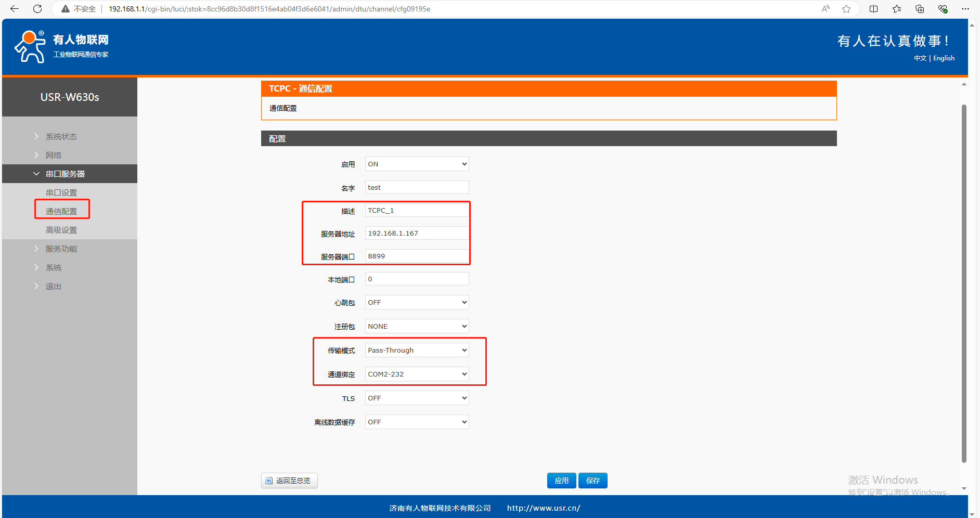Open the 通道绑定 COM2-232 dropdown
The image size is (980, 518).
(417, 374)
